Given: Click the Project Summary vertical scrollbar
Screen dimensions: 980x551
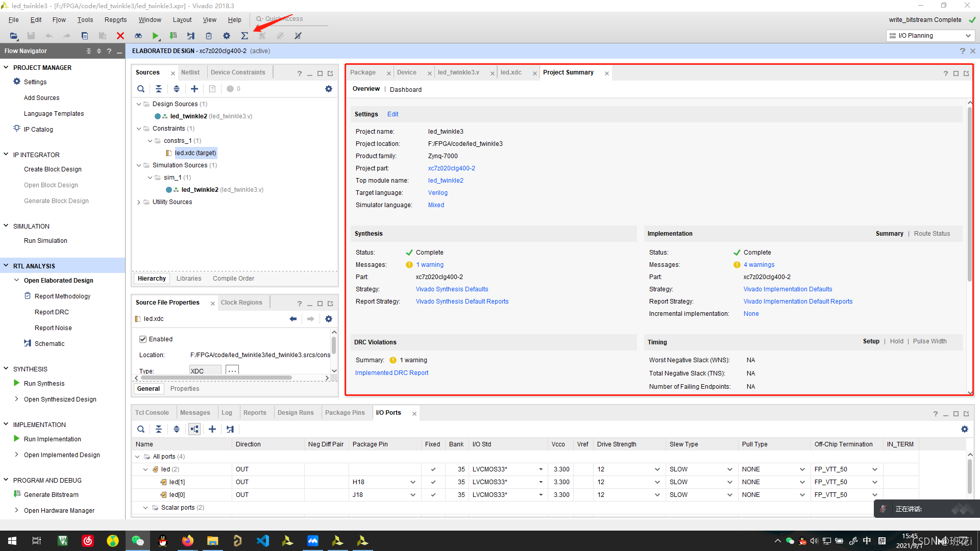Looking at the screenshot, I should pos(970,194).
